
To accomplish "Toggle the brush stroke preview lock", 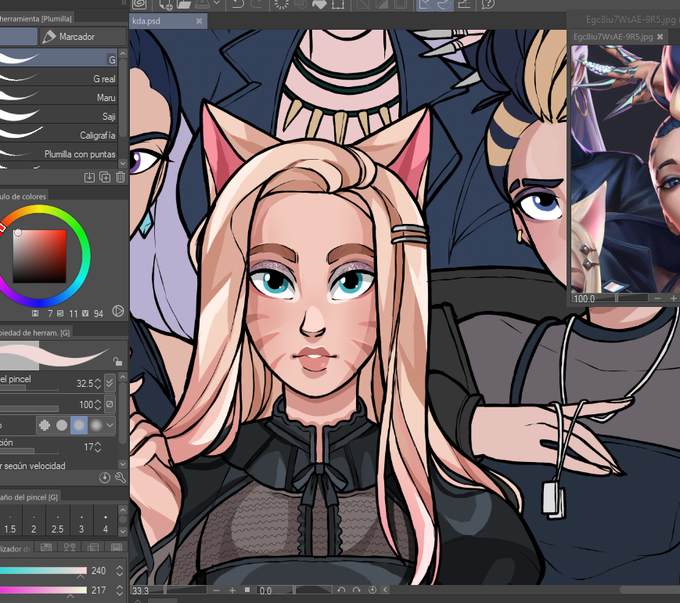I will coord(117,361).
